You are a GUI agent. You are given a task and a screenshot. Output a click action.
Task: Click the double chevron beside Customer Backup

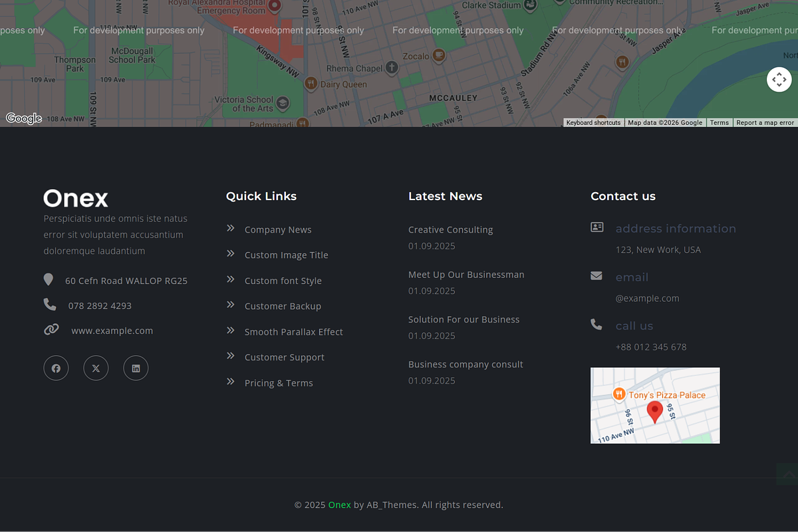(231, 305)
